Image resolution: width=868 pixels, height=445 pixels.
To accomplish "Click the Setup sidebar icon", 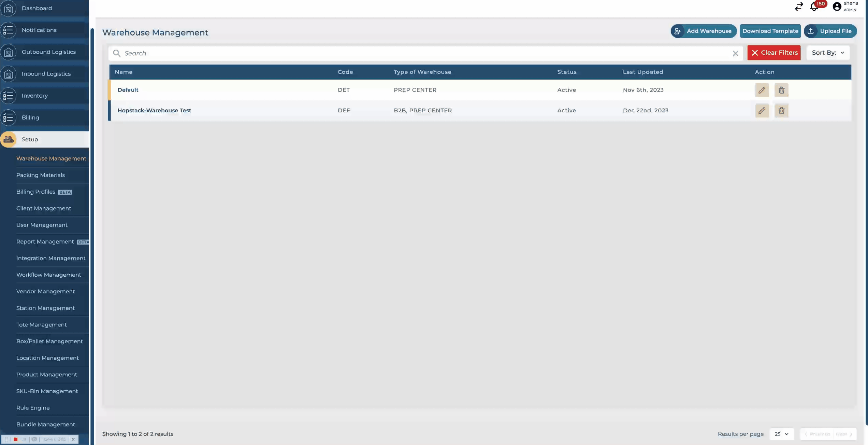I will [8, 139].
